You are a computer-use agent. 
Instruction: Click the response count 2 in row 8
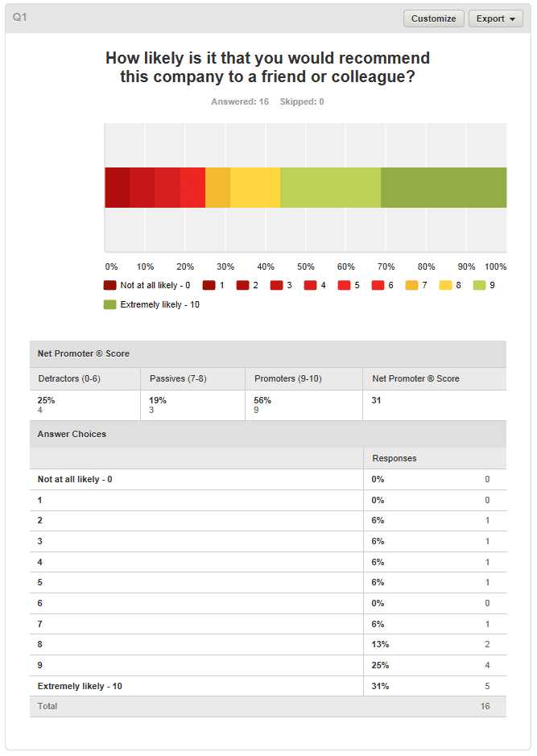coord(487,644)
